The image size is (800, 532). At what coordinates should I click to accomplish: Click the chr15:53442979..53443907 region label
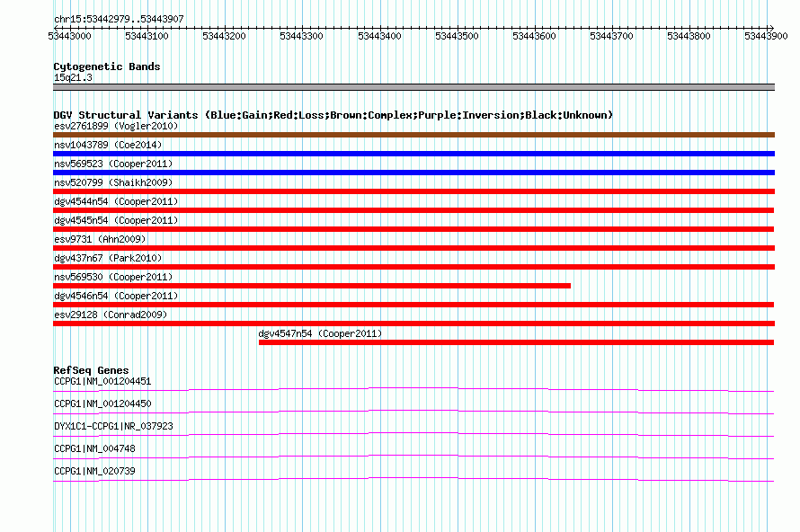point(119,19)
